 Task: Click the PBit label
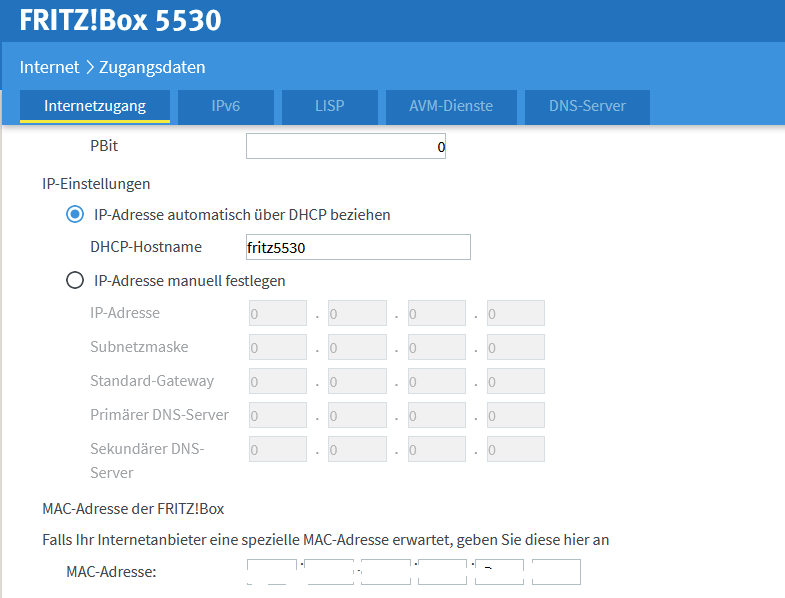104,146
